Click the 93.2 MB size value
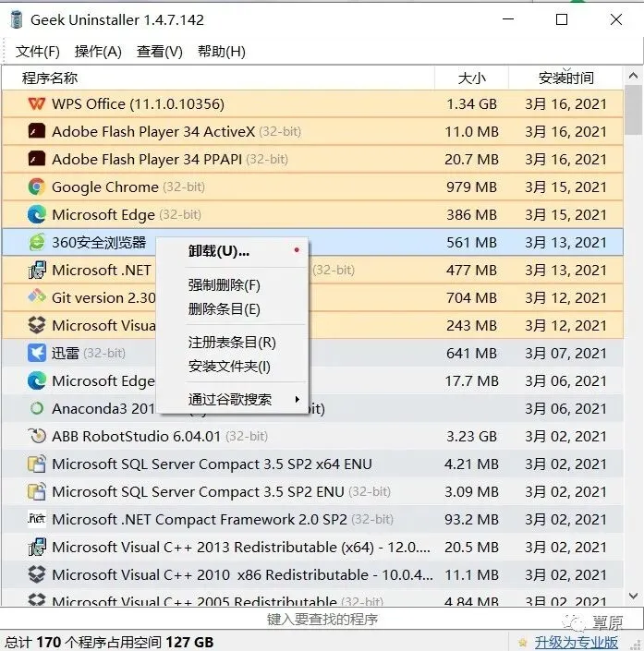Image resolution: width=644 pixels, height=651 pixels. coord(471,519)
